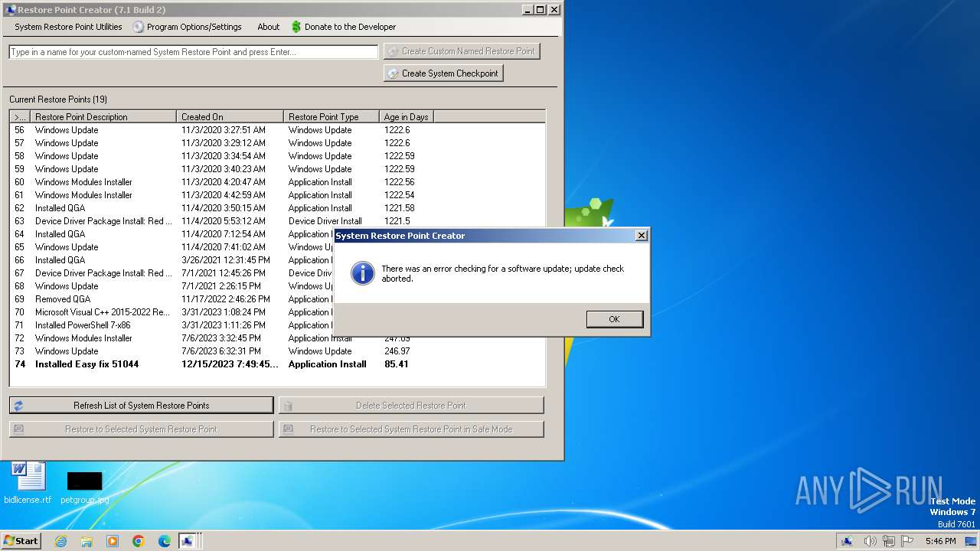
Task: Open Windows Explorer folder taskbar icon
Action: click(x=87, y=541)
